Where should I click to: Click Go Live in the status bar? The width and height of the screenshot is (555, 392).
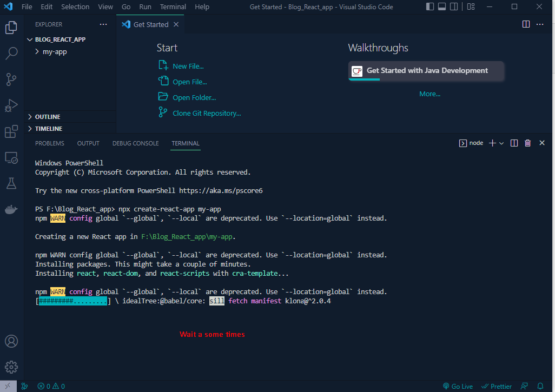(458, 387)
